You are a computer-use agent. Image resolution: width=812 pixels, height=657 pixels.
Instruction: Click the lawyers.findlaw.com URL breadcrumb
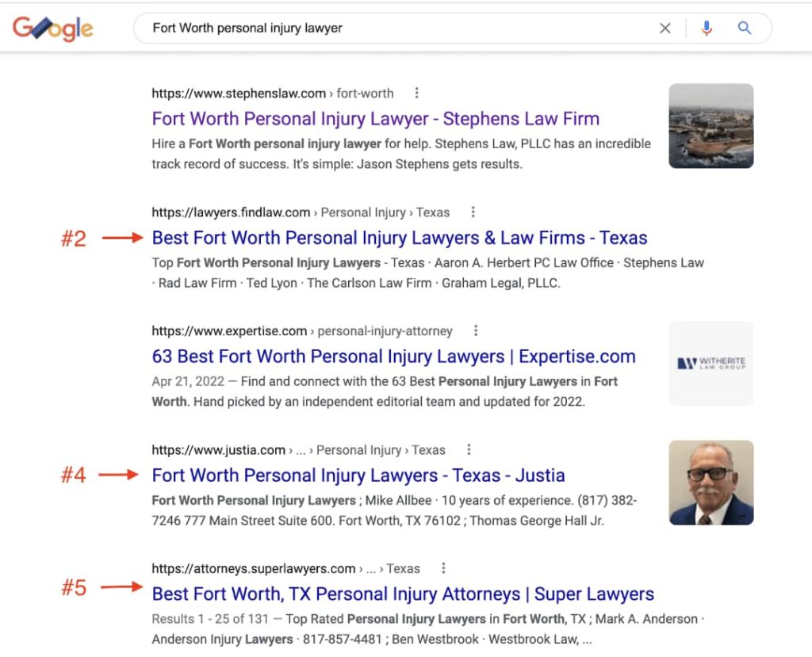(301, 212)
